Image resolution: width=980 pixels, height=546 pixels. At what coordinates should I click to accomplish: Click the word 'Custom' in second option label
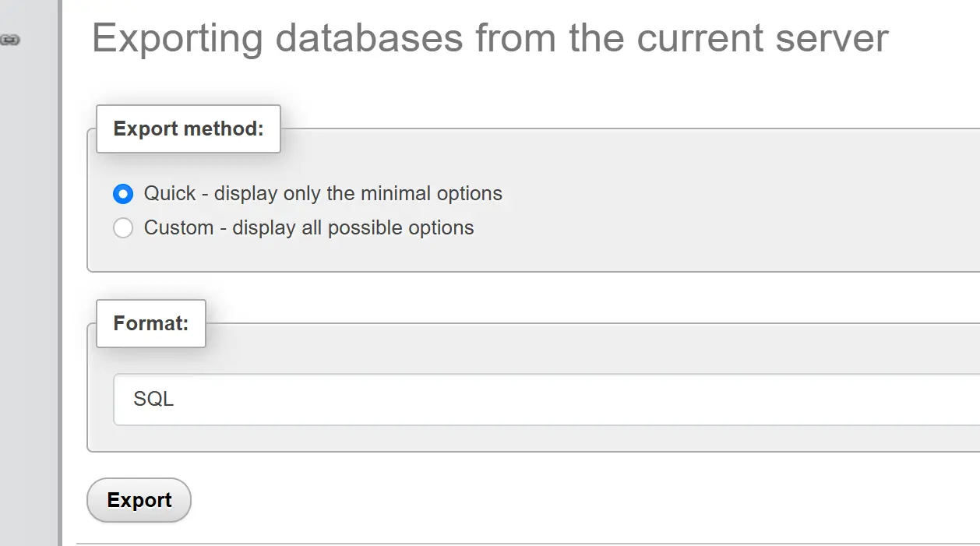pos(178,228)
